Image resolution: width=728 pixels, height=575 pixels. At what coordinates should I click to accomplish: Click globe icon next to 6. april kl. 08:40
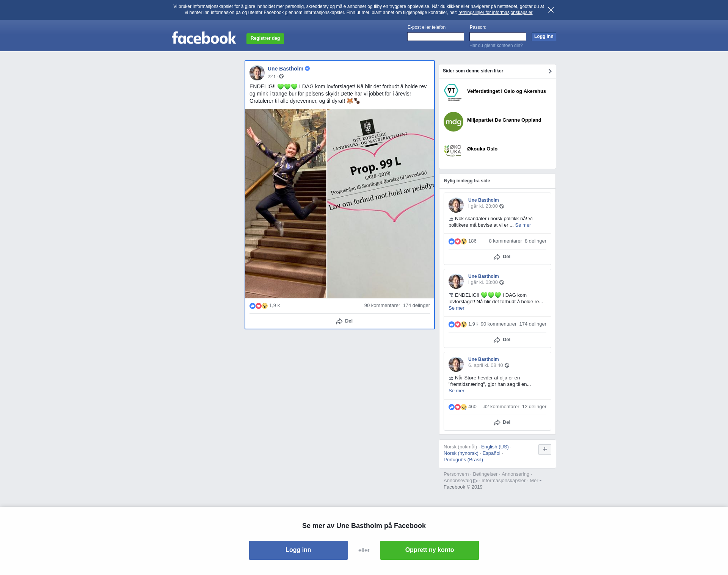507,365
